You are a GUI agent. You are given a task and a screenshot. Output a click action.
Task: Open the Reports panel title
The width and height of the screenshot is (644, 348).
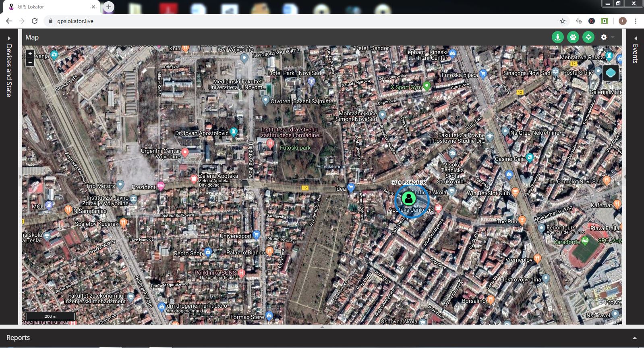18,338
